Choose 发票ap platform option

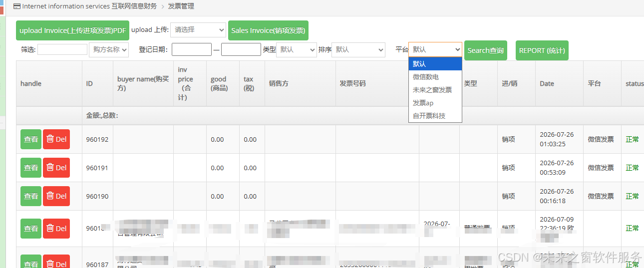click(435, 103)
